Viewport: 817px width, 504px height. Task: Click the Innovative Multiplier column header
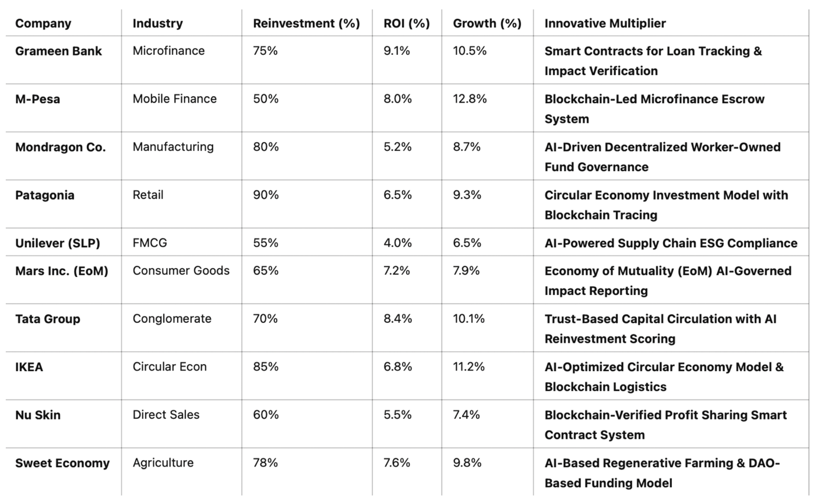[x=605, y=23]
